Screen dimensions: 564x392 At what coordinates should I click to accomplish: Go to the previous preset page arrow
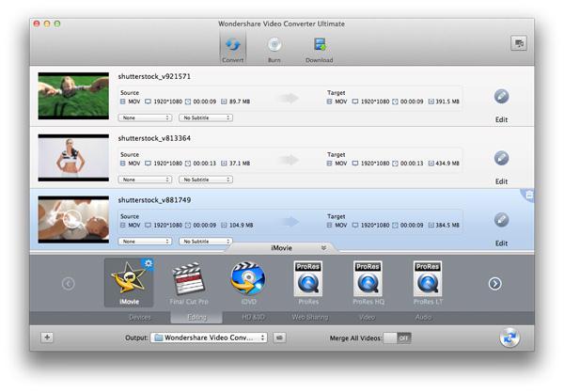[x=68, y=284]
